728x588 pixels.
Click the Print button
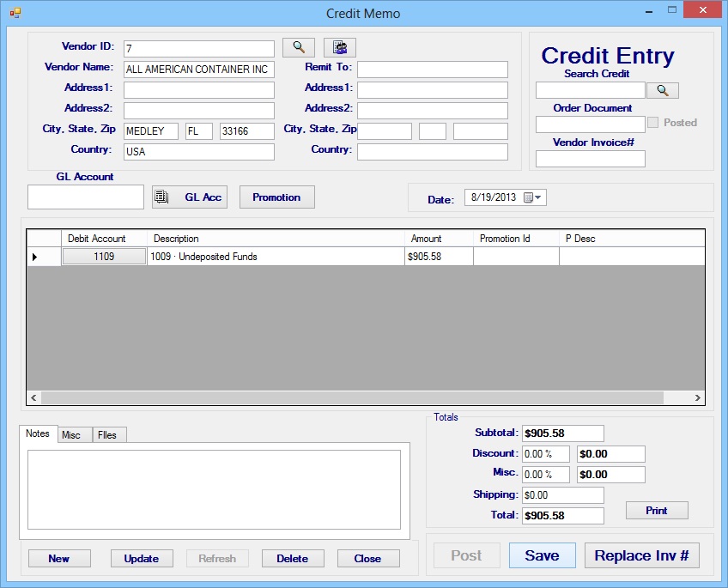657,511
